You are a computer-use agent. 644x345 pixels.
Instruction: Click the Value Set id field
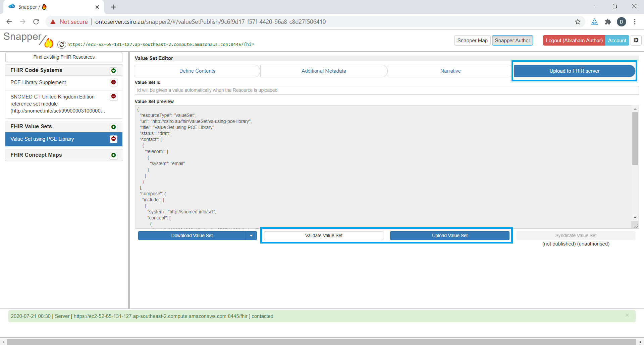coord(387,90)
